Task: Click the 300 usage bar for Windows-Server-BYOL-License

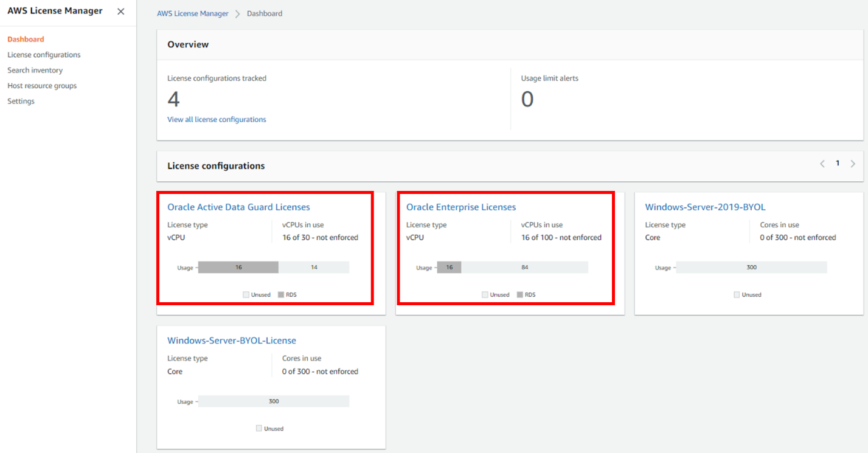Action: coord(274,401)
